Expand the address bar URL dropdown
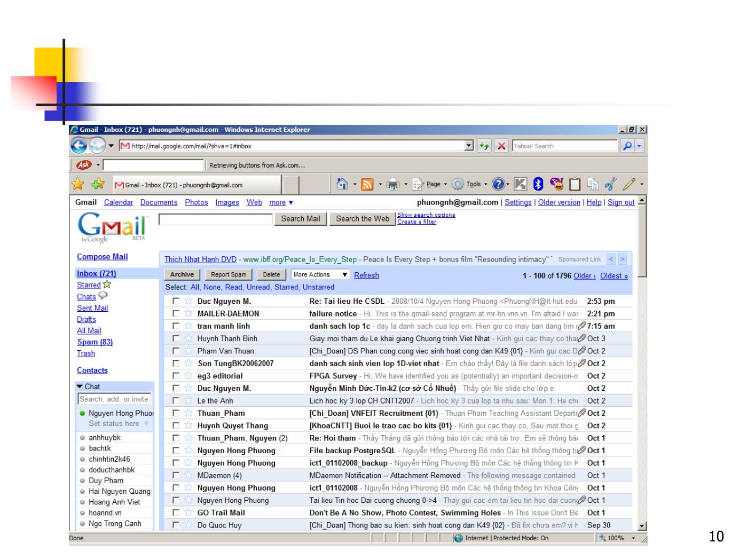The height and width of the screenshot is (560, 747). (x=469, y=146)
